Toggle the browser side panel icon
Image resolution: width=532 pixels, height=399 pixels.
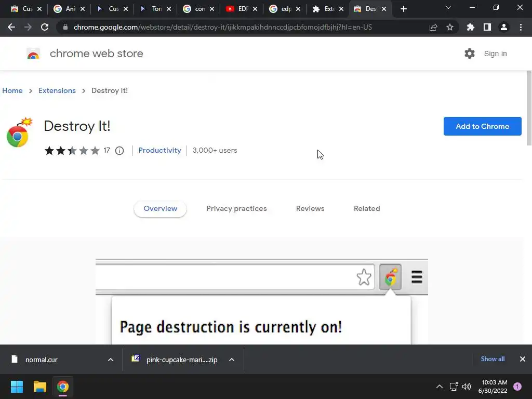(x=487, y=27)
